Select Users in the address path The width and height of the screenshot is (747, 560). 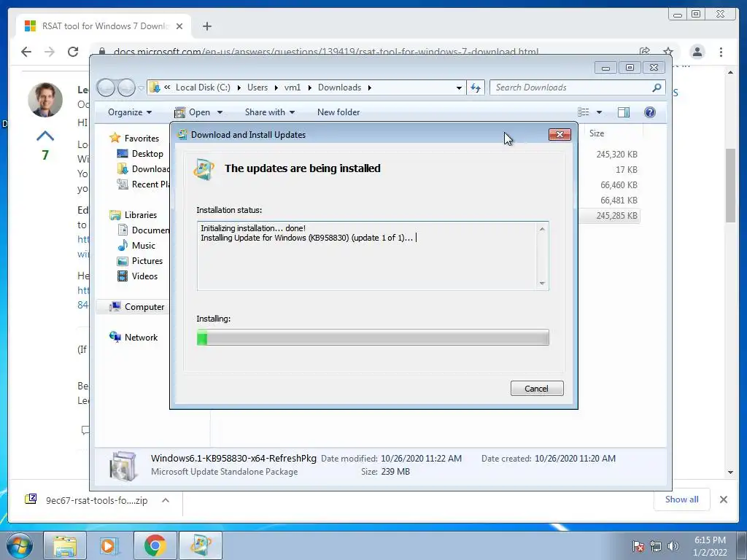point(258,87)
